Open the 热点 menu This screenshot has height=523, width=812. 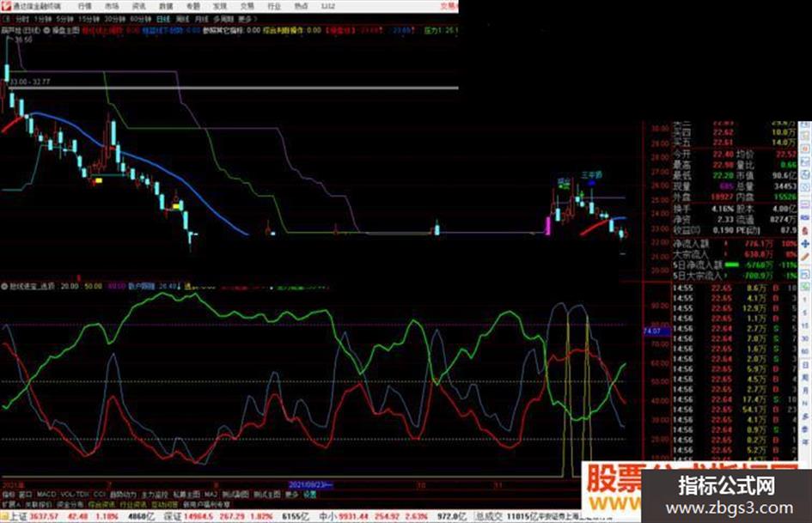pyautogui.click(x=301, y=6)
